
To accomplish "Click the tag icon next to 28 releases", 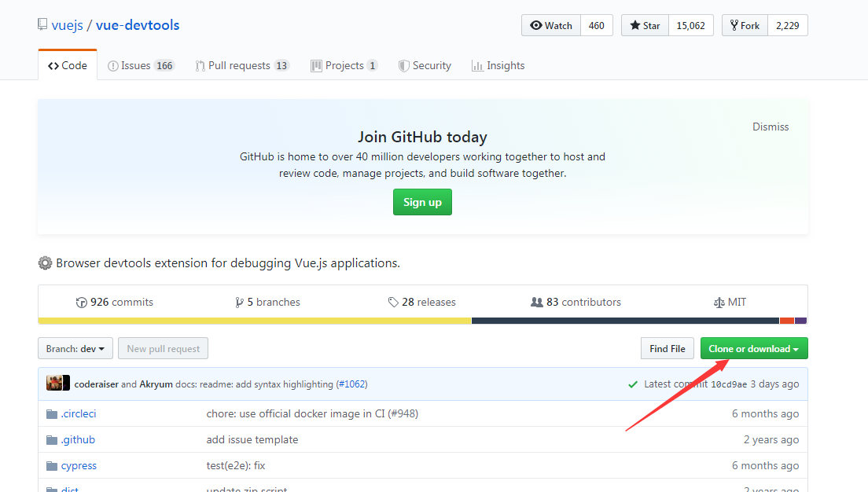I will (393, 302).
